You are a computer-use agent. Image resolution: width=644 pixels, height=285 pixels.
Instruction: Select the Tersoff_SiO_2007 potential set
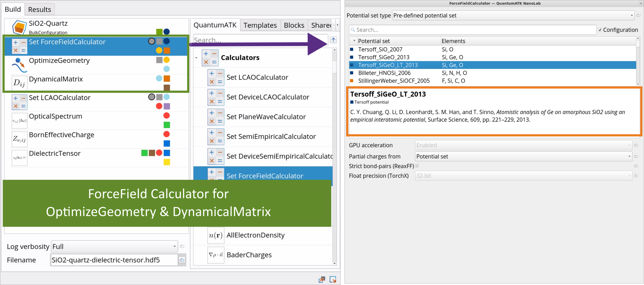click(492, 49)
